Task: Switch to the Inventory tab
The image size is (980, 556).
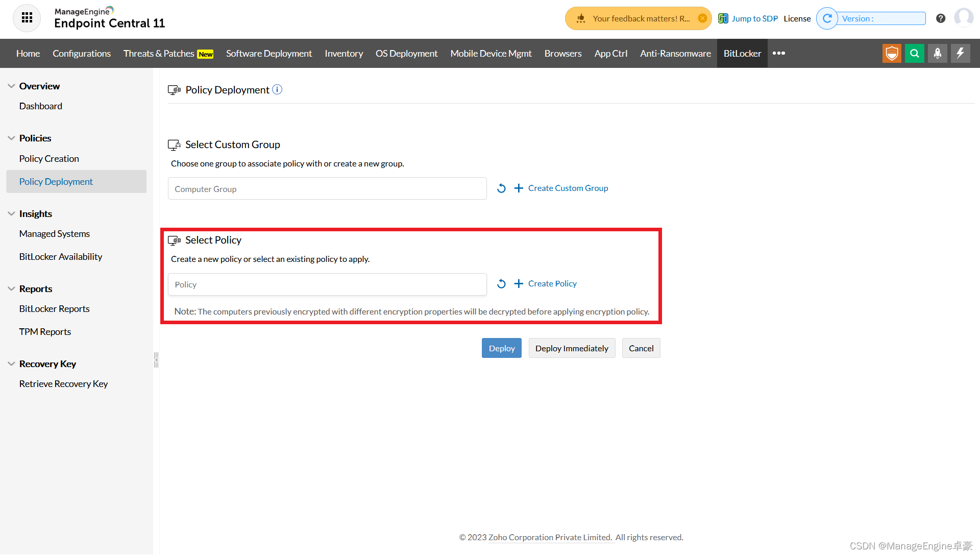Action: point(344,53)
